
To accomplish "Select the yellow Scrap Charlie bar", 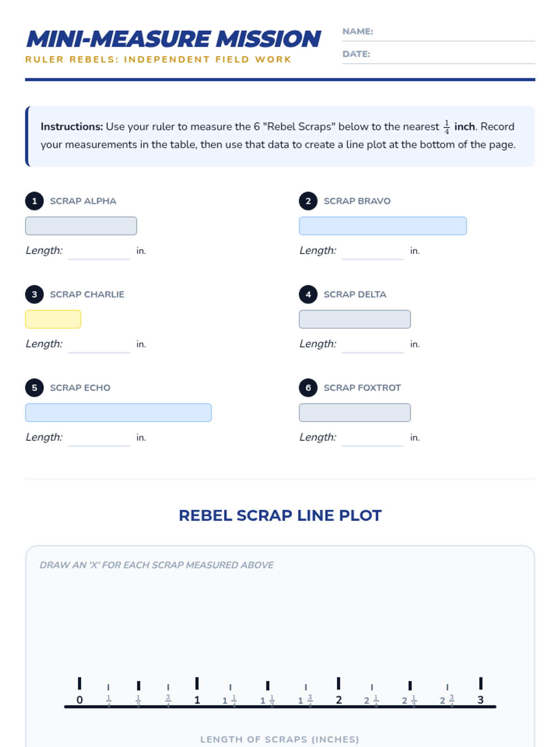I will click(x=53, y=319).
